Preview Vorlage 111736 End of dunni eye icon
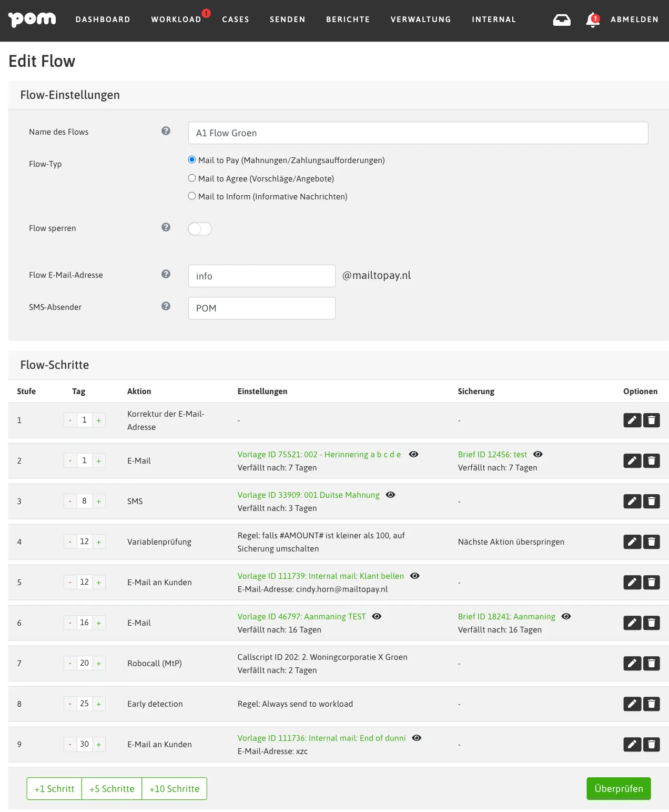The width and height of the screenshot is (669, 812). click(417, 738)
